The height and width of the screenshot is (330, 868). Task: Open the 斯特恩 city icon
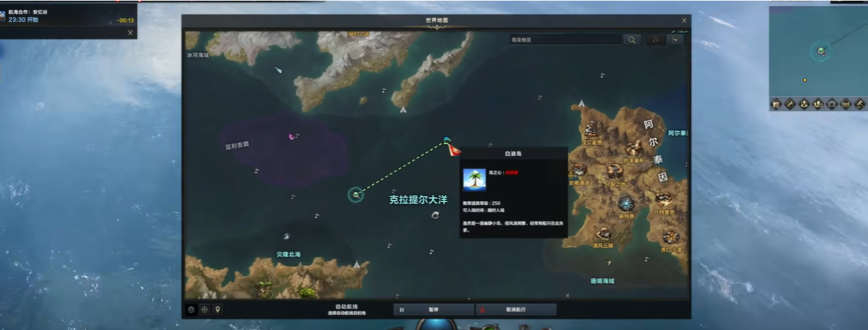point(625,203)
